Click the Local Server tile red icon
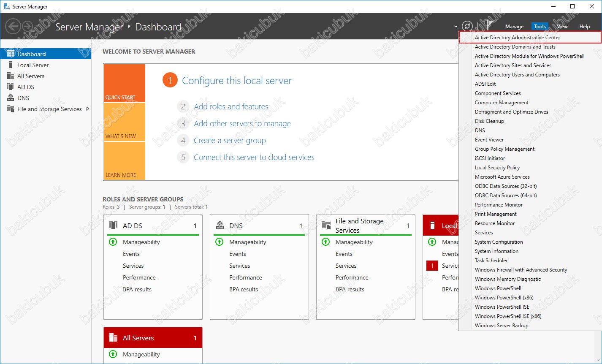Viewport: 602px width, 364px height. coord(432,225)
